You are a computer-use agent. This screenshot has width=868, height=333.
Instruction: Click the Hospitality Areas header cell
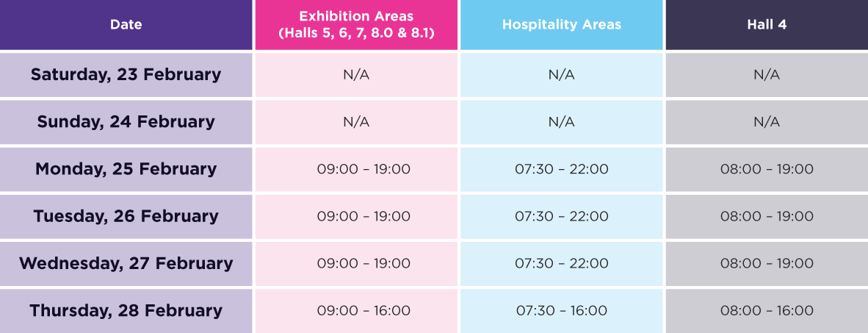(561, 25)
